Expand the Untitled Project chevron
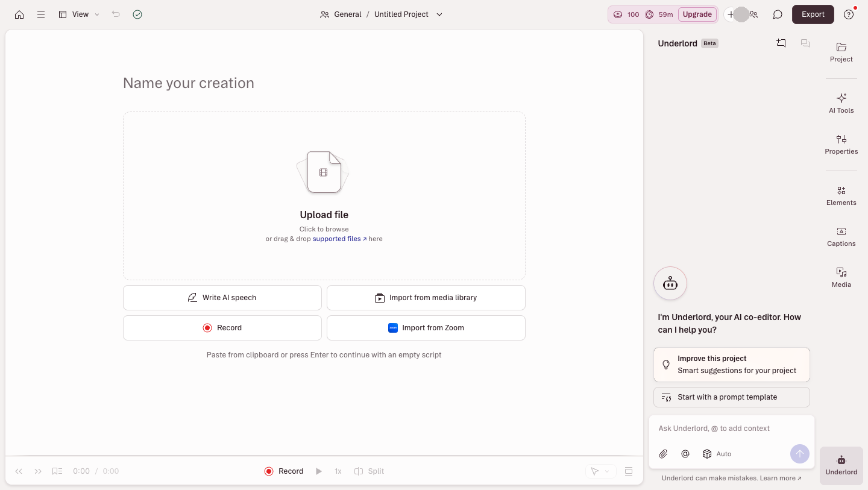 click(x=439, y=14)
